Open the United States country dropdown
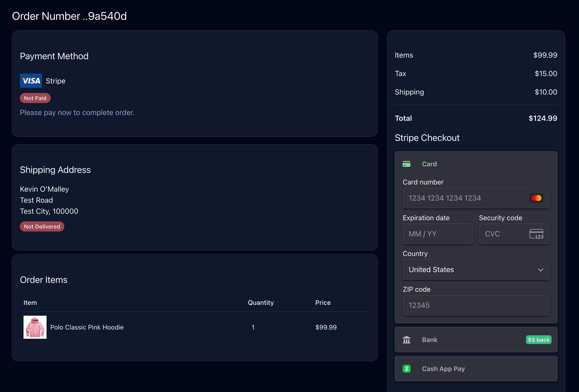This screenshot has height=392, width=579. click(x=476, y=270)
